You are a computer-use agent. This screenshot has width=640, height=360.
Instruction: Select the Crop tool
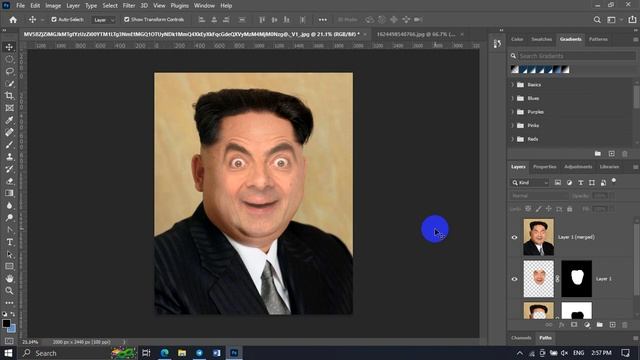coord(9,96)
